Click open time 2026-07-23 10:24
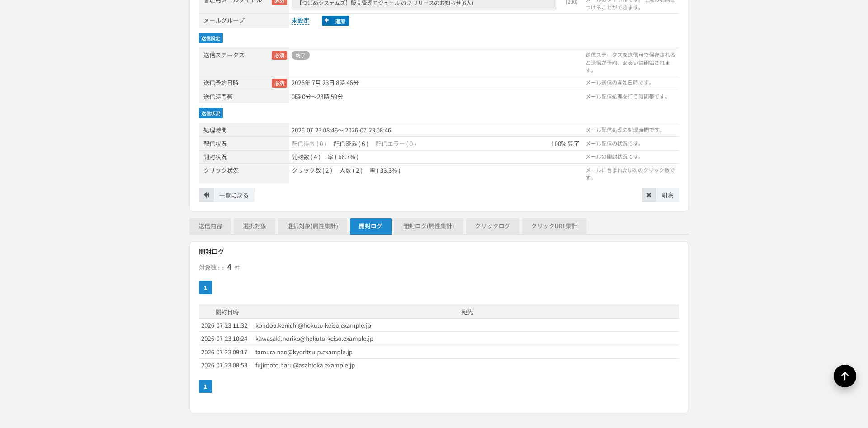 click(224, 339)
